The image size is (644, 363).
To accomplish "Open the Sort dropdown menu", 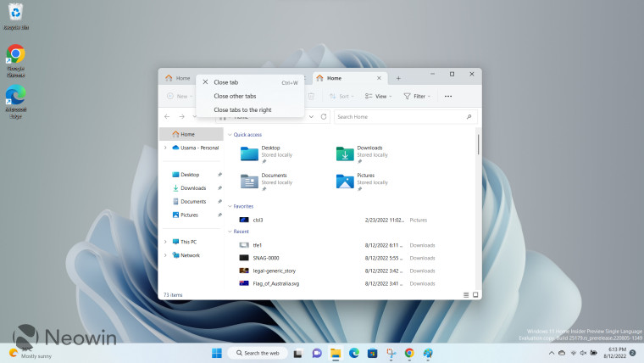I will [341, 96].
